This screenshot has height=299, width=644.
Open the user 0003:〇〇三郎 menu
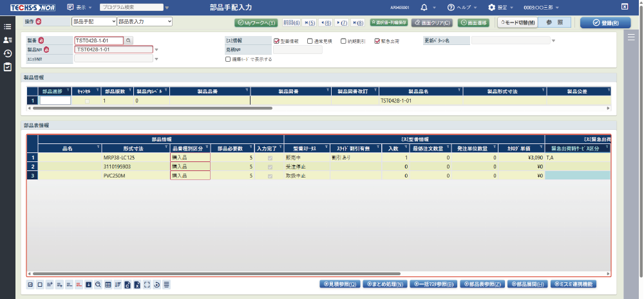[x=542, y=7]
